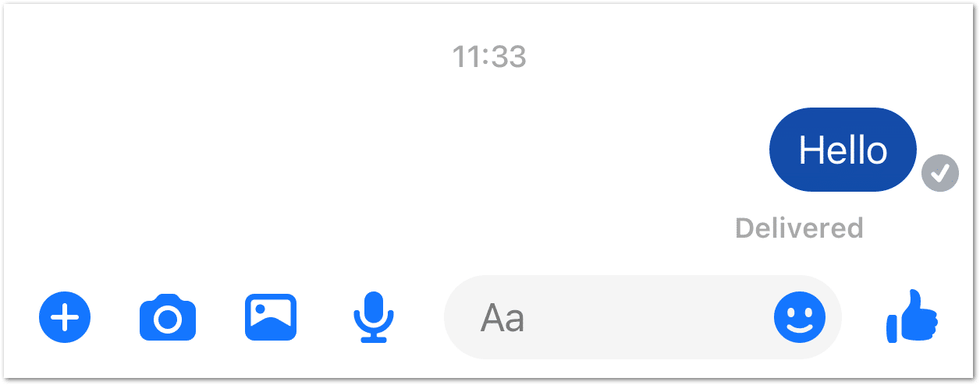The width and height of the screenshot is (980, 385).
Task: Start a voice message with the microphone
Action: pos(374,317)
